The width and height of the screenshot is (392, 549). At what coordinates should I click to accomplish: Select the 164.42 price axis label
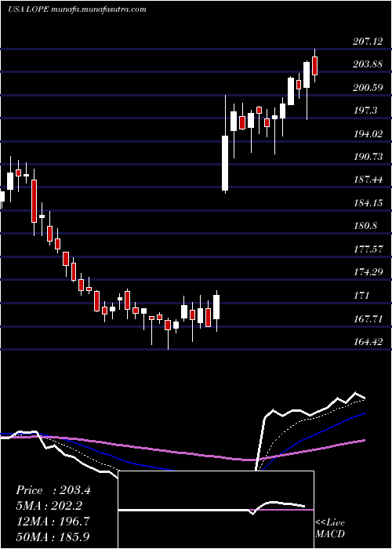[x=368, y=342]
